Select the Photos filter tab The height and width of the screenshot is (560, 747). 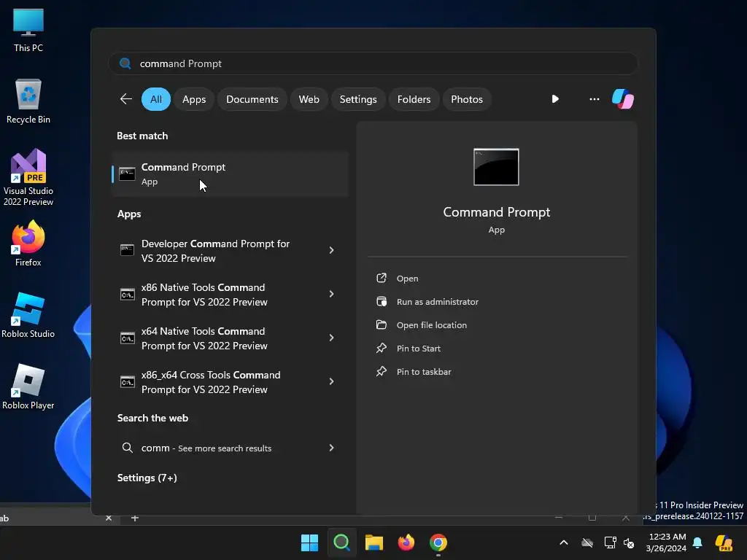click(466, 99)
